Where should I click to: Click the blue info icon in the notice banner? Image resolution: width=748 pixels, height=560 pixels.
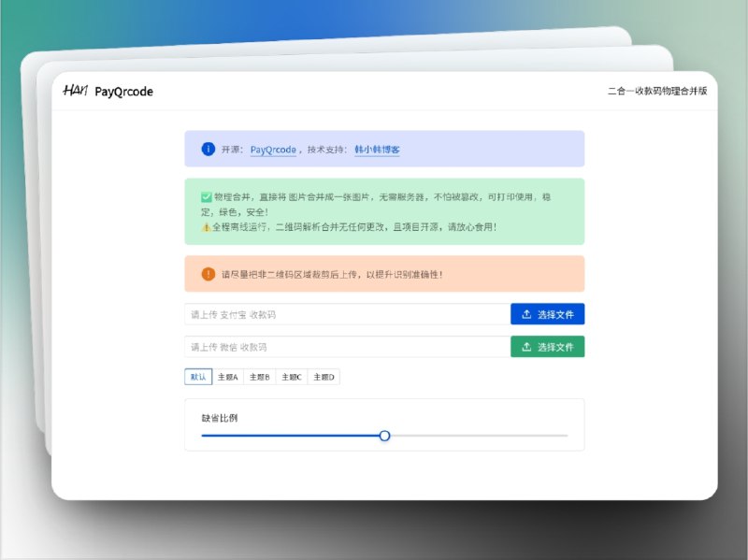207,149
